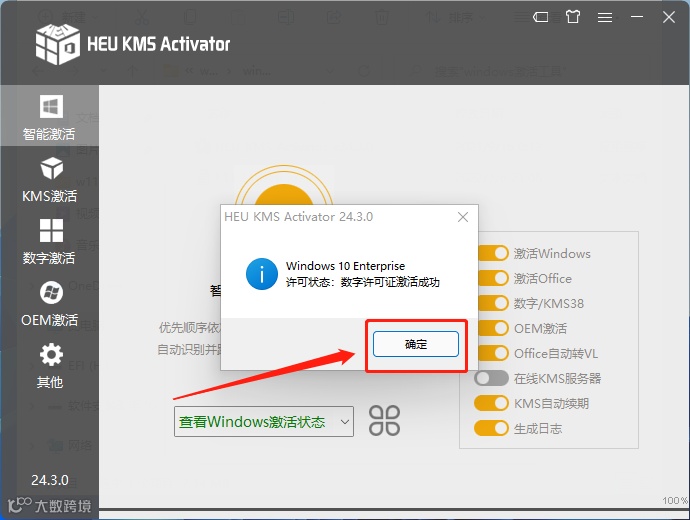Image resolution: width=690 pixels, height=520 pixels.
Task: Open the 其他 settings tab
Action: tap(49, 366)
